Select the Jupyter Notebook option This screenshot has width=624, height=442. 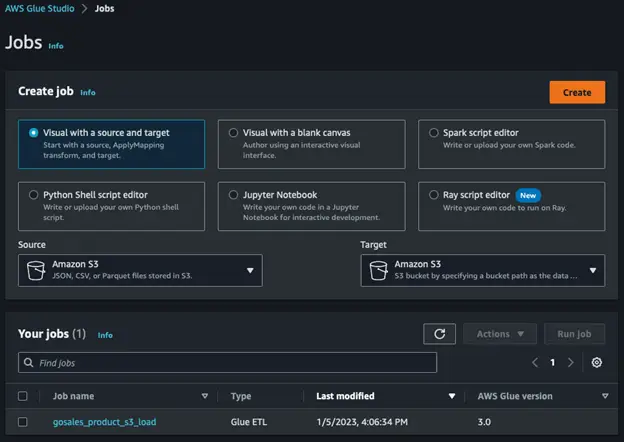click(x=312, y=206)
